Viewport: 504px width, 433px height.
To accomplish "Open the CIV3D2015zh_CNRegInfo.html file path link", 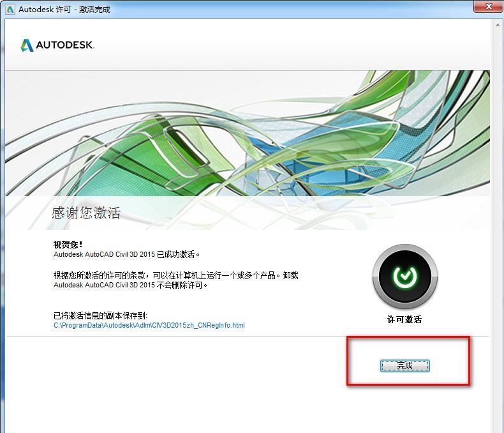I will pos(149,325).
